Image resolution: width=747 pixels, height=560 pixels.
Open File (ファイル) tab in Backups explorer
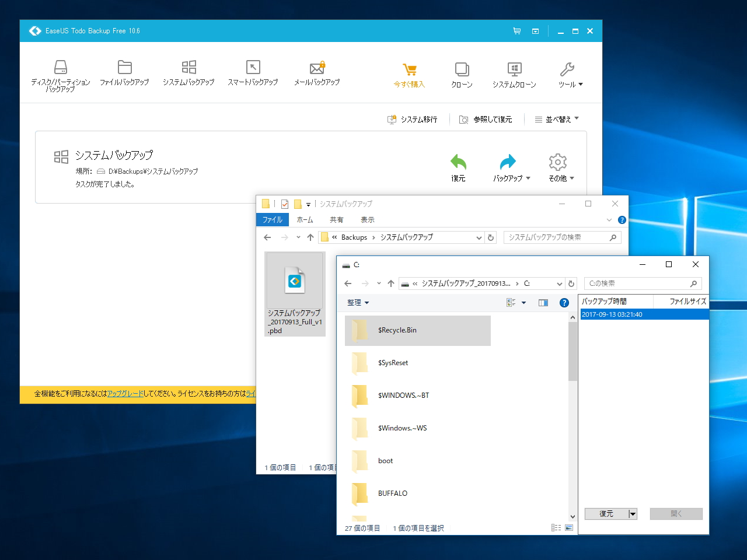coord(273,220)
